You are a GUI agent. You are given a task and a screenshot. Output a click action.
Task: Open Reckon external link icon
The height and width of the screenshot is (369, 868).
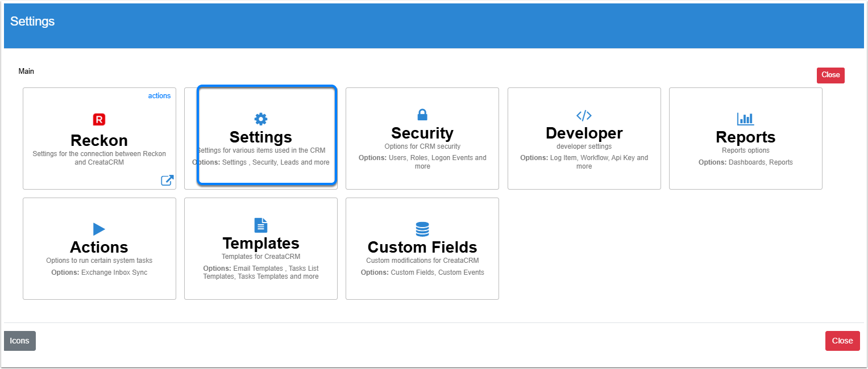tap(167, 181)
